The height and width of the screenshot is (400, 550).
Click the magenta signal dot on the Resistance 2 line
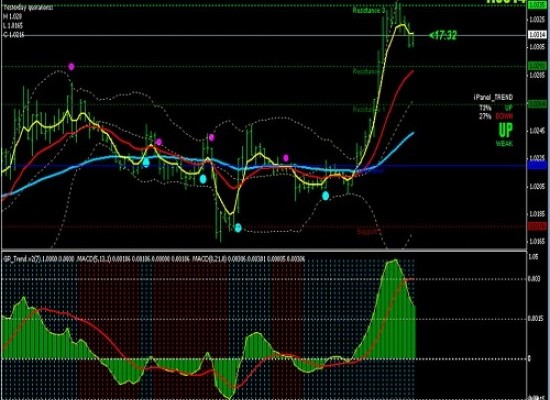tap(72, 66)
